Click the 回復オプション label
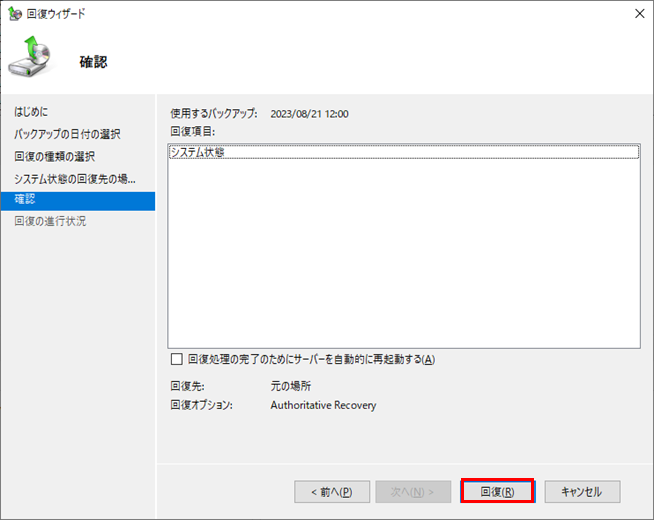This screenshot has height=520, width=654. (x=201, y=405)
